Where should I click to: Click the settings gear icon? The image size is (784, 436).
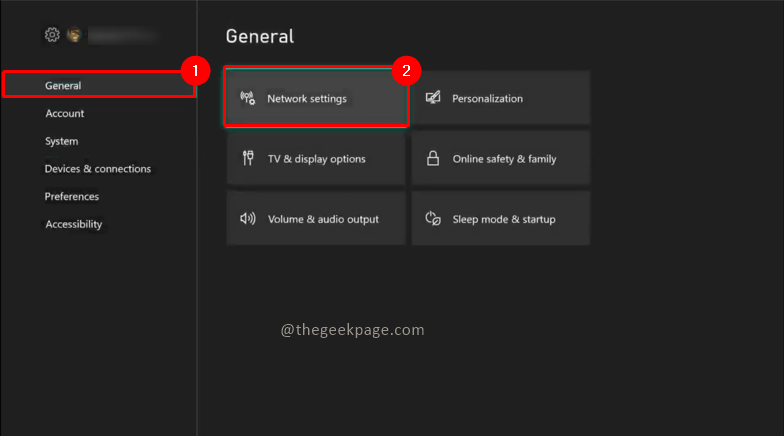[x=52, y=35]
